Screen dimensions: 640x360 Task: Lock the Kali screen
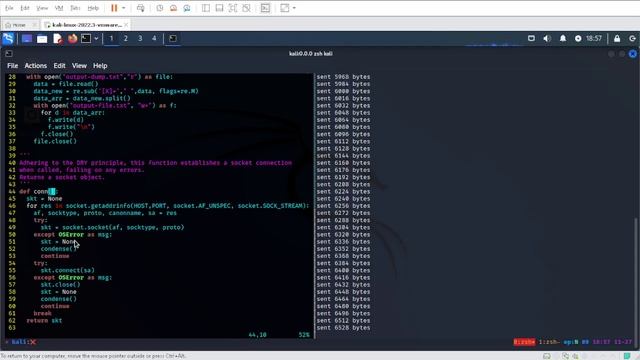pos(617,38)
